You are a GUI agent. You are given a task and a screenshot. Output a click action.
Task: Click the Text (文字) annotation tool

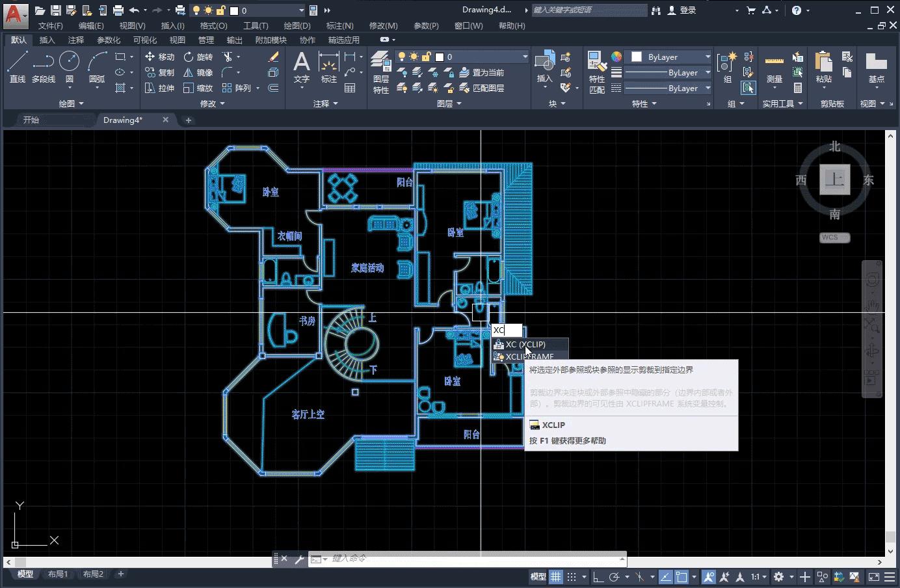[x=301, y=67]
